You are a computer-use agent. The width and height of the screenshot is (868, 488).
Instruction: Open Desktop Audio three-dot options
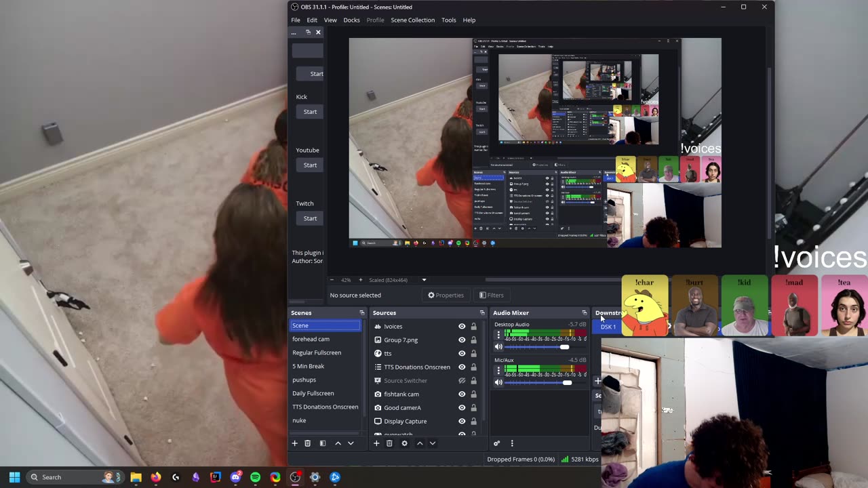[498, 335]
